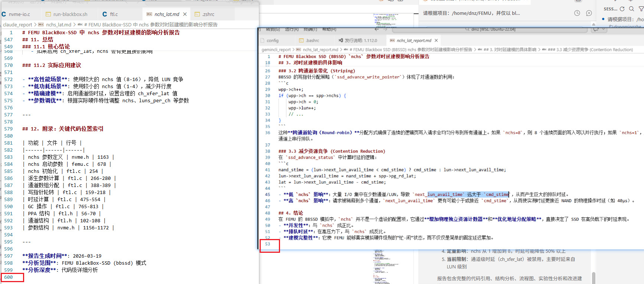Refresh the sessions list
This screenshot has height=284, width=644.
[x=622, y=9]
